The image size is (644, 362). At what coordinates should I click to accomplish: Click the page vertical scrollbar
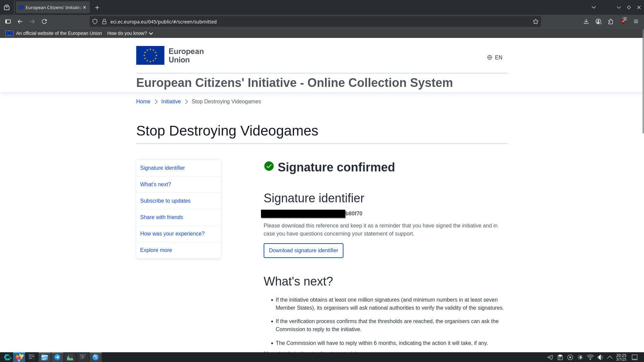[643, 82]
